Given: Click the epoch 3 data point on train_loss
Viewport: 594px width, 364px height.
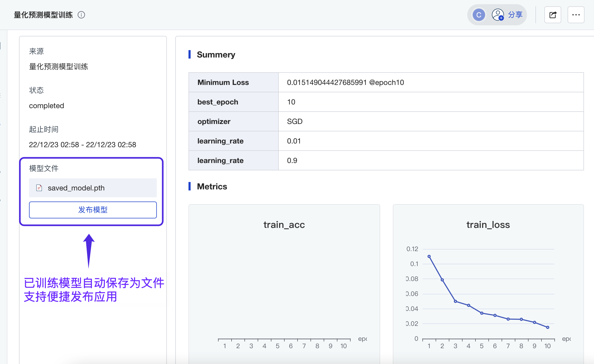Looking at the screenshot, I should [x=455, y=301].
